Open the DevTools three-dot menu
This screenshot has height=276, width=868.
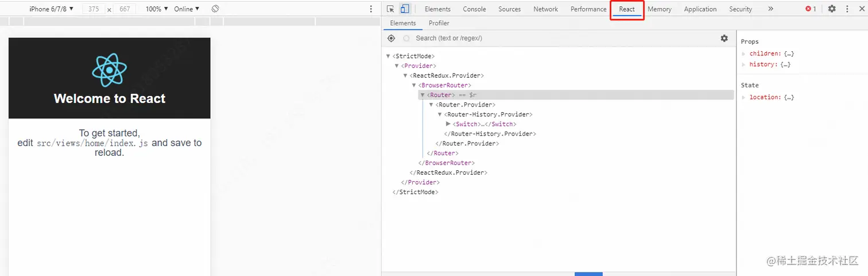[847, 9]
